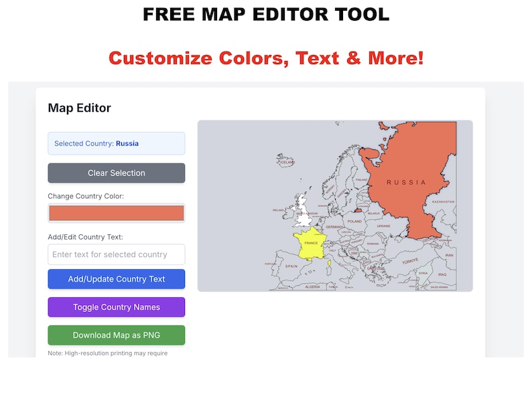Click the Change Country Color label
The height and width of the screenshot is (399, 532).
(x=86, y=196)
